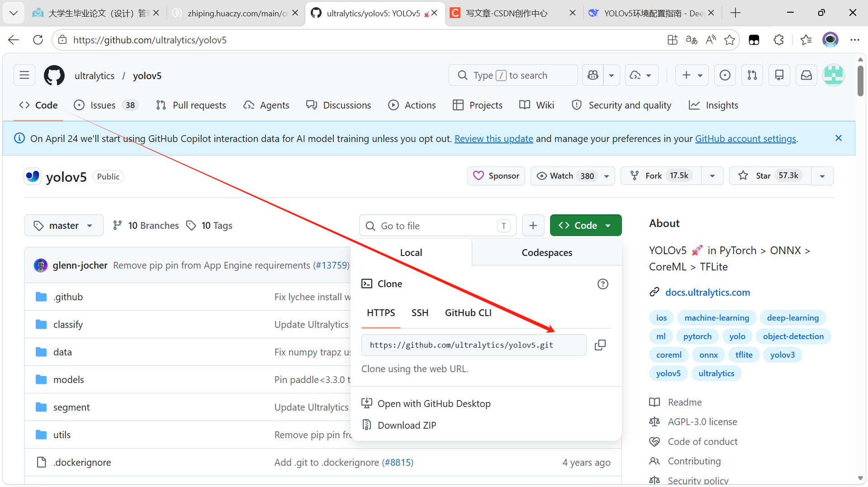Select the HTTPS clone option
Screen dimensions: 868x487
pyautogui.click(x=381, y=313)
